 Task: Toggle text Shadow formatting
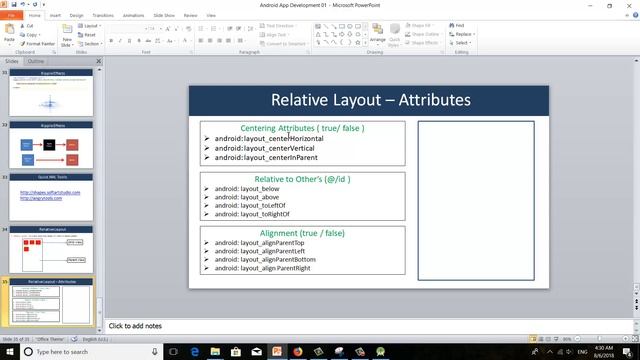pyautogui.click(x=139, y=41)
